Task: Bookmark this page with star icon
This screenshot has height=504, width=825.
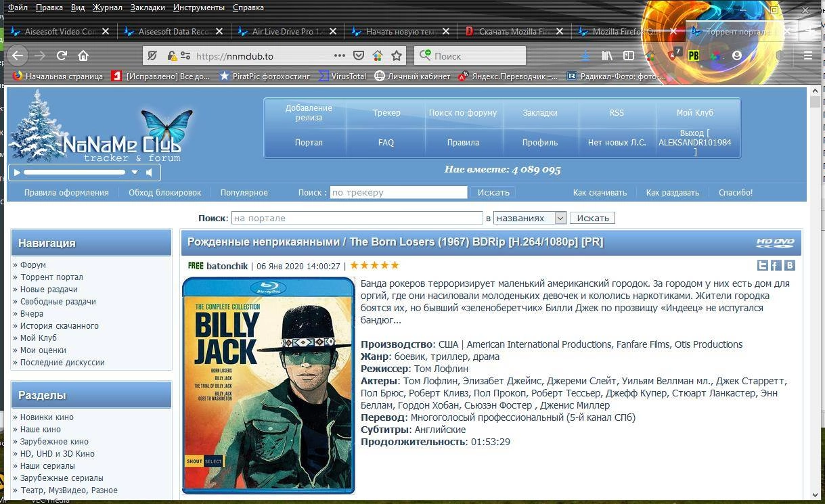Action: point(397,56)
